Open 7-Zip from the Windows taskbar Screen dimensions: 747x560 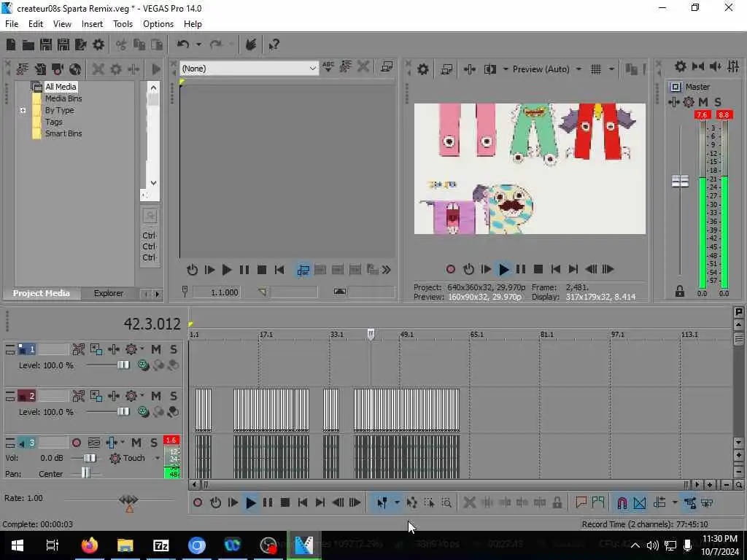pyautogui.click(x=160, y=545)
